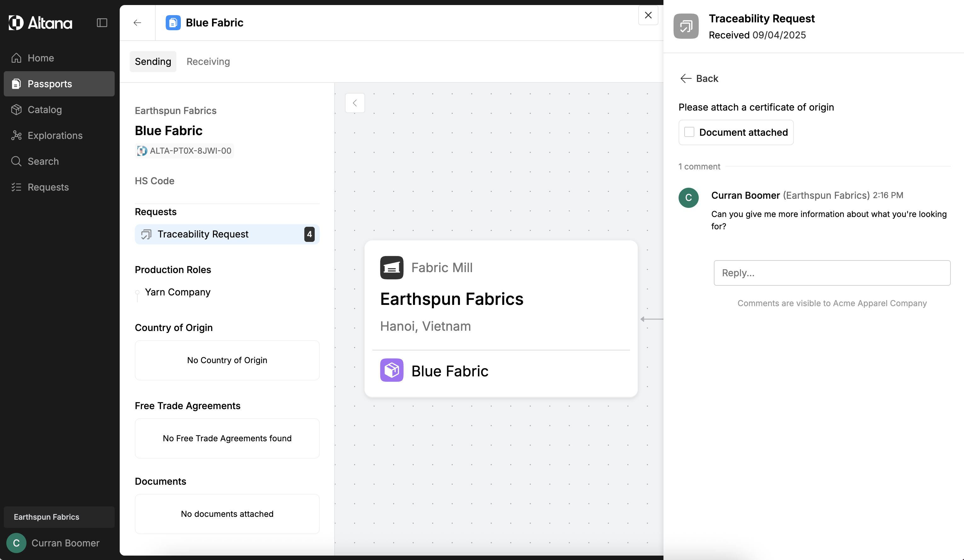Switch to the Receiving tab
964x560 pixels.
click(208, 62)
